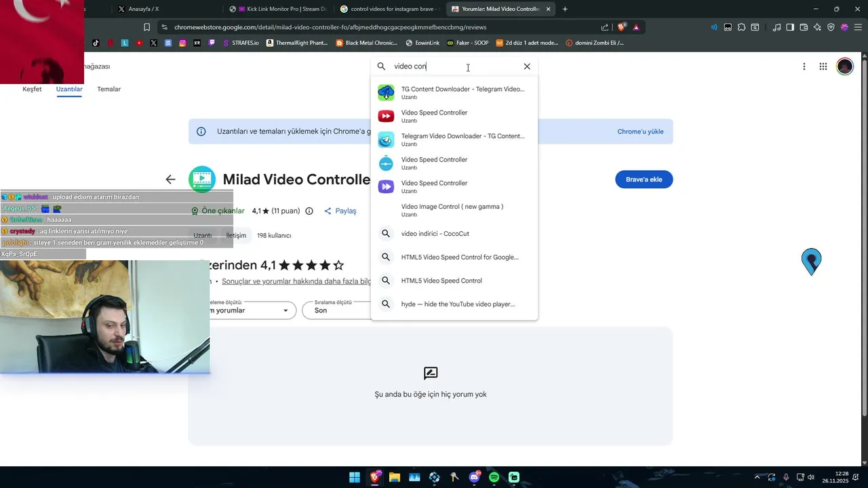This screenshot has height=488, width=868.
Task: Click the bookmark icon in address bar
Action: 146,27
